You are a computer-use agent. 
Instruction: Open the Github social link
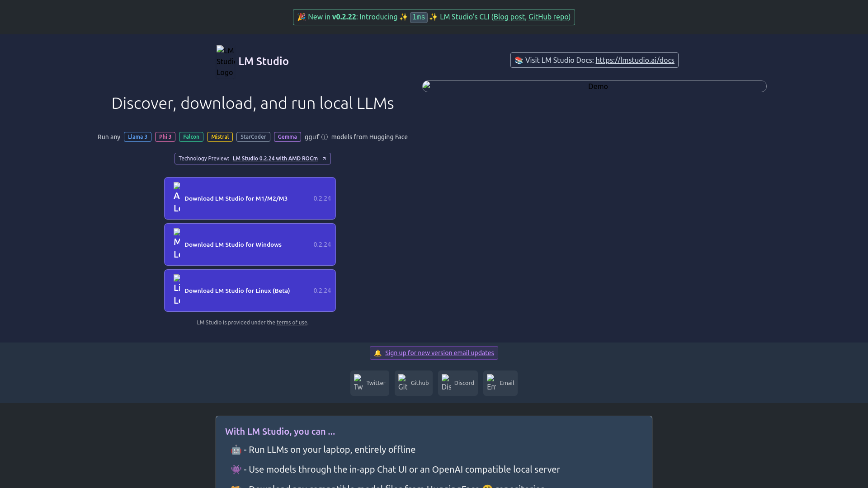tap(413, 383)
